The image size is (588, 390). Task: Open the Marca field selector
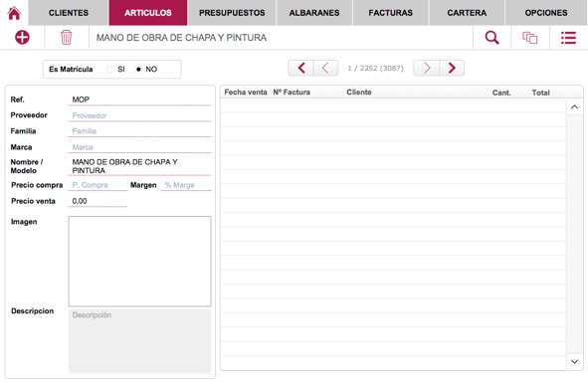pyautogui.click(x=139, y=147)
